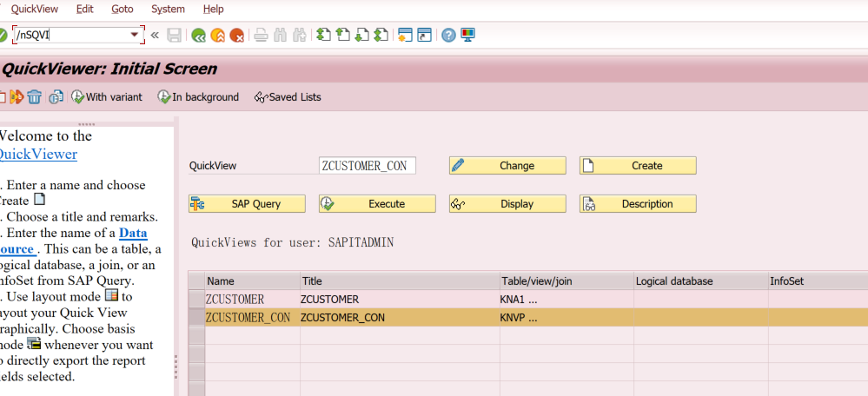
Task: Click the Change button
Action: click(x=507, y=166)
